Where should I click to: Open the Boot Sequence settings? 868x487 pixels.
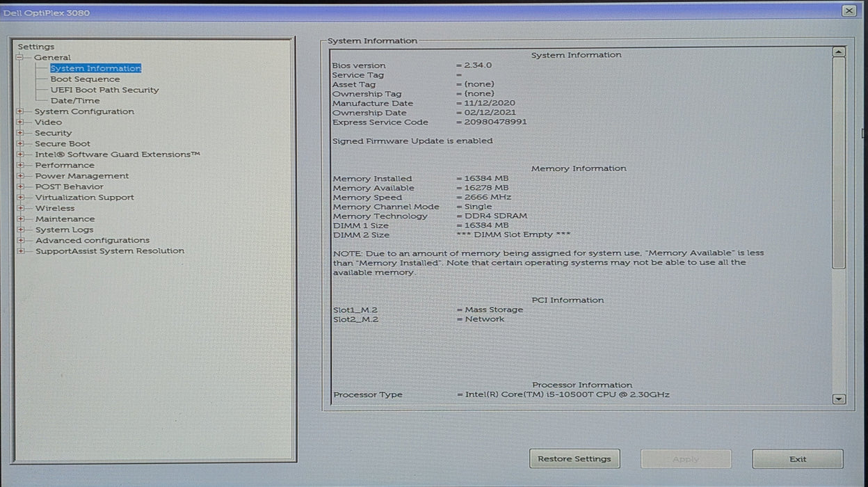pyautogui.click(x=85, y=79)
